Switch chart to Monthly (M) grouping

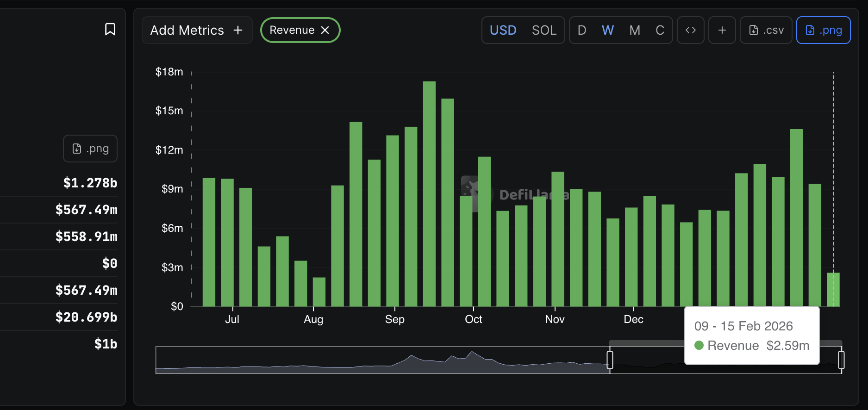(x=634, y=30)
